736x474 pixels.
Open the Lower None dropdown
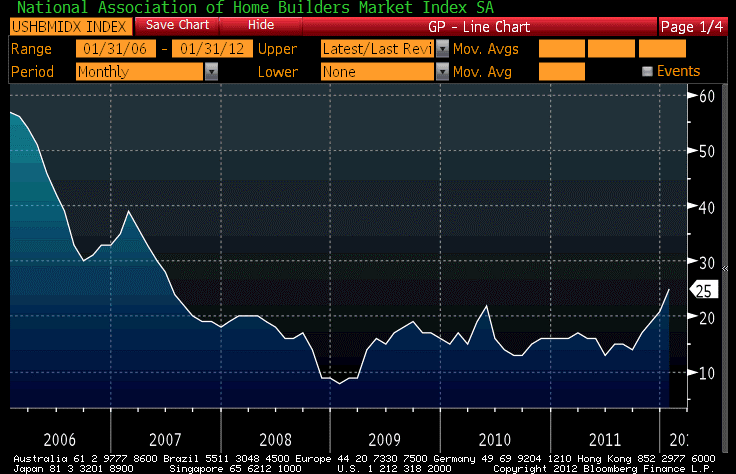[377, 72]
